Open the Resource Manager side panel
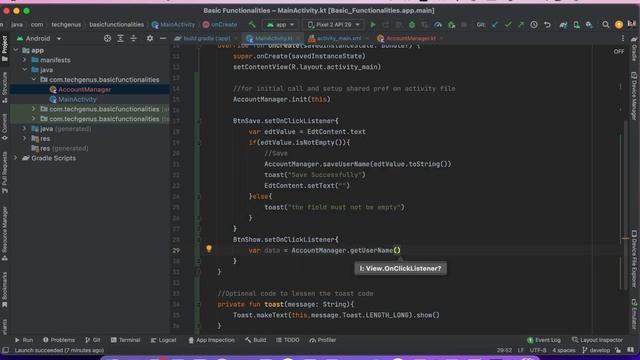Screen dimensions: 640x360 (x=4, y=233)
